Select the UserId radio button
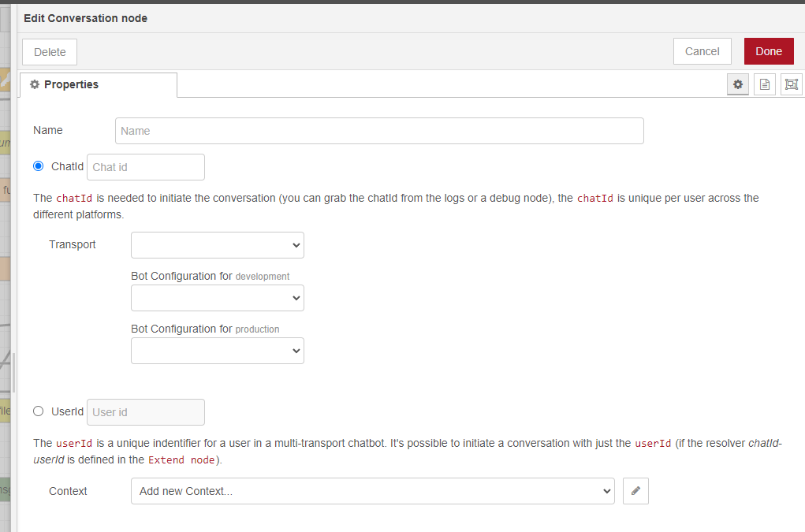Viewport: 805px width, 532px height. click(x=38, y=411)
